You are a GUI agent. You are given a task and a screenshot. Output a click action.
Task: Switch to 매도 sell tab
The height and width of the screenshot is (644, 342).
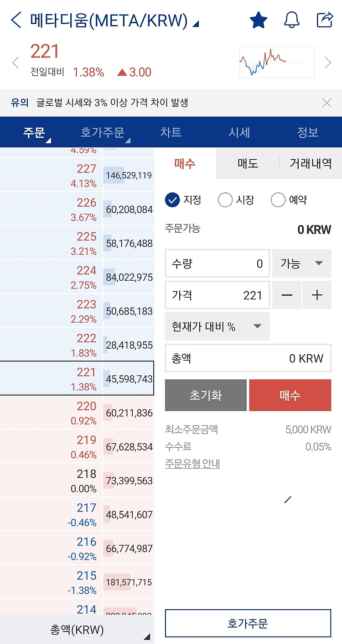(248, 163)
